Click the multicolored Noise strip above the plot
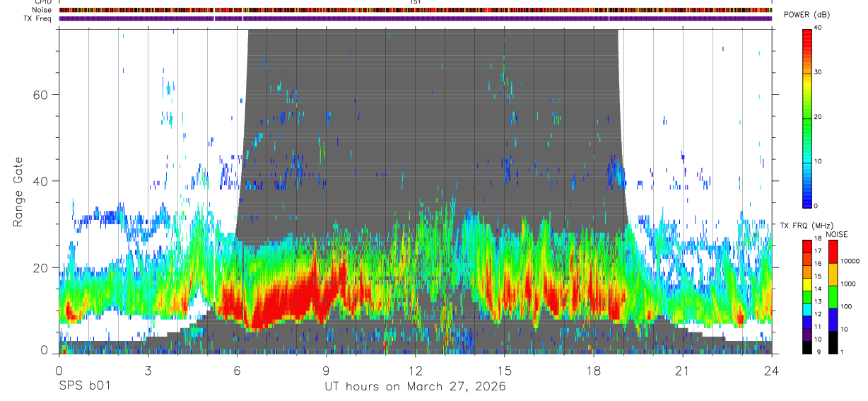 [x=416, y=11]
